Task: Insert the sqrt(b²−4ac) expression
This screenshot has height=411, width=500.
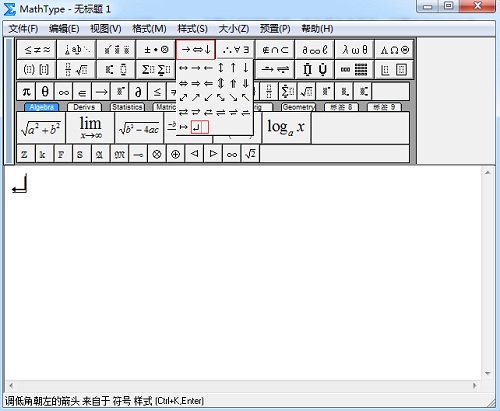Action: click(139, 128)
